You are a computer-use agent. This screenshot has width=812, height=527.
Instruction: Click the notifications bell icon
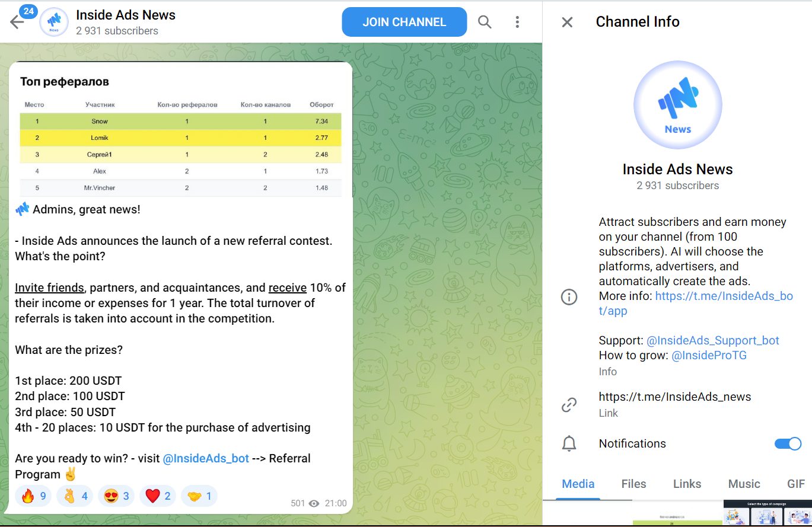pos(569,443)
